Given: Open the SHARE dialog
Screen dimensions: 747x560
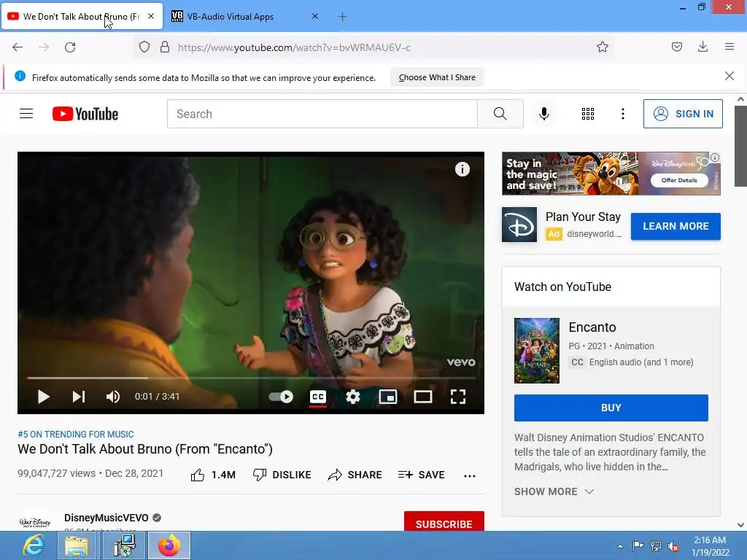Looking at the screenshot, I should tap(355, 475).
